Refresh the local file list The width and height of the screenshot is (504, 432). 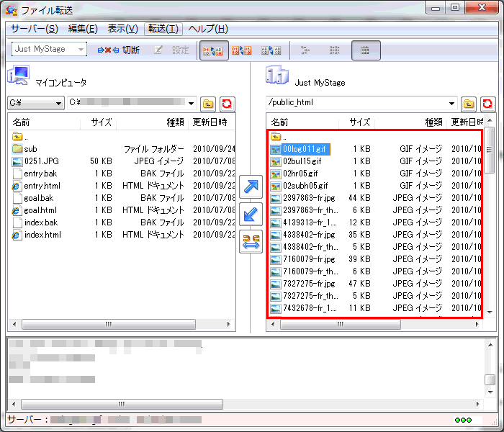pyautogui.click(x=228, y=104)
